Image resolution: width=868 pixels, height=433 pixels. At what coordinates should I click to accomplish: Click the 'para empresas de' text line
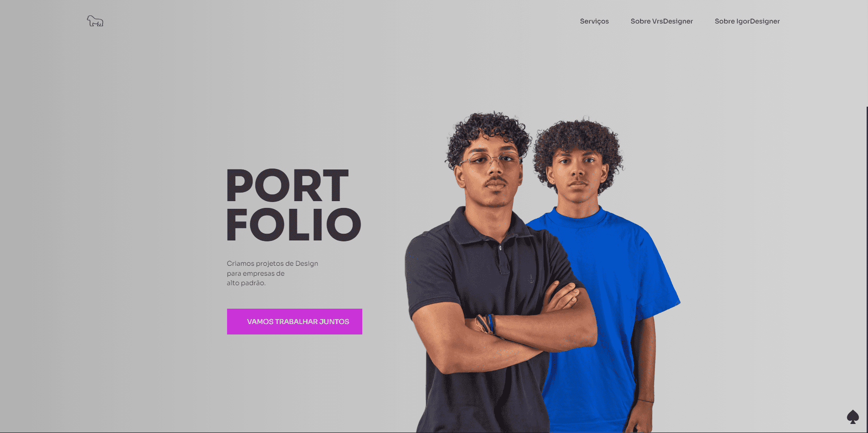point(256,273)
